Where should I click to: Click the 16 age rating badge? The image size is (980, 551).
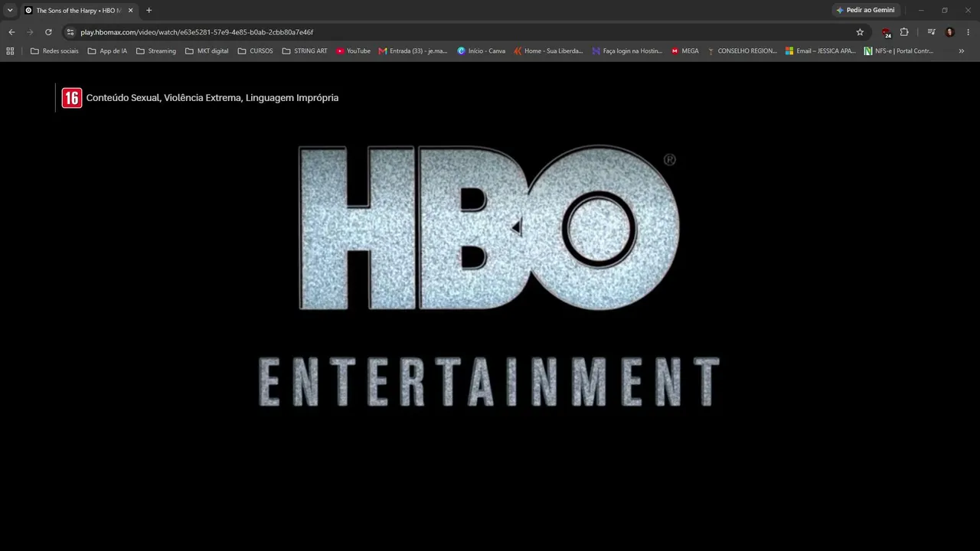pyautogui.click(x=71, y=98)
